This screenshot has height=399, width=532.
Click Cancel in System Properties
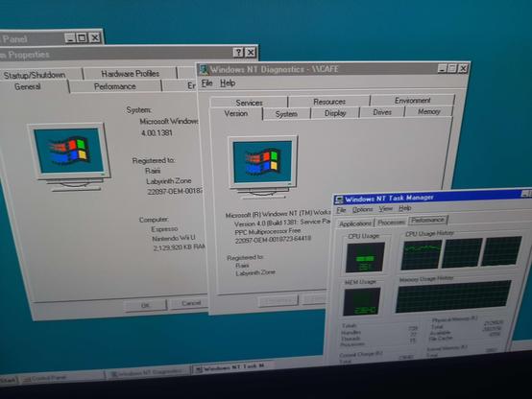(x=191, y=303)
